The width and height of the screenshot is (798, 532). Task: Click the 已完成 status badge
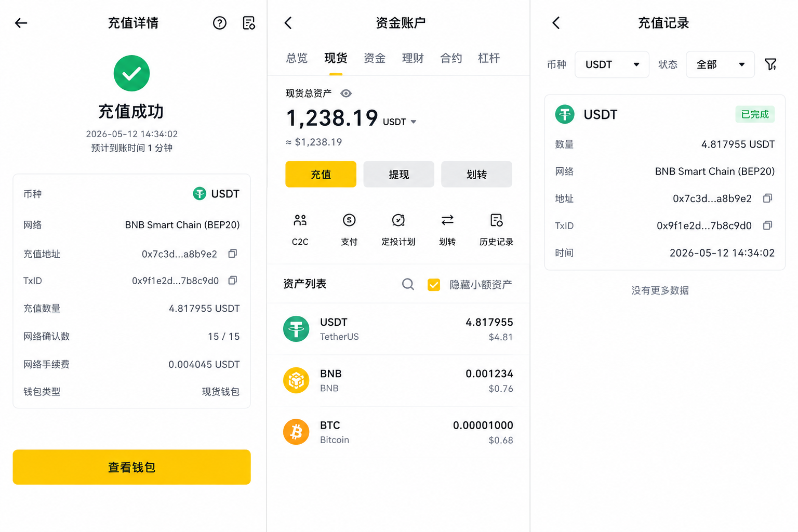click(755, 114)
